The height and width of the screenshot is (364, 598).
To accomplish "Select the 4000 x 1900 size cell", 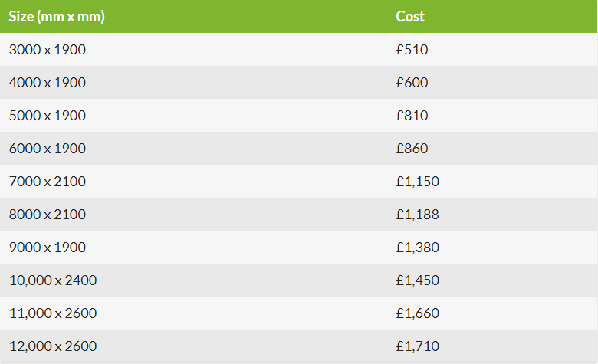I will [x=48, y=83].
